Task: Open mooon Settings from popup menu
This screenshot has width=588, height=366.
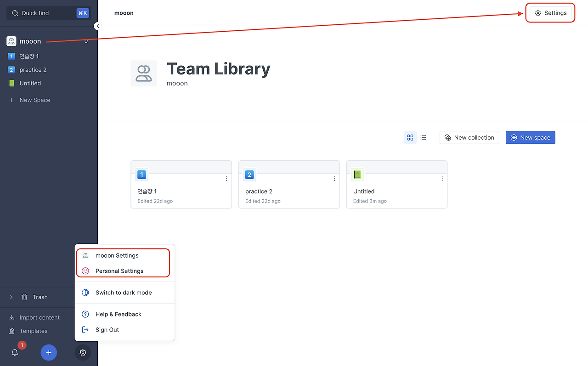Action: pyautogui.click(x=124, y=255)
